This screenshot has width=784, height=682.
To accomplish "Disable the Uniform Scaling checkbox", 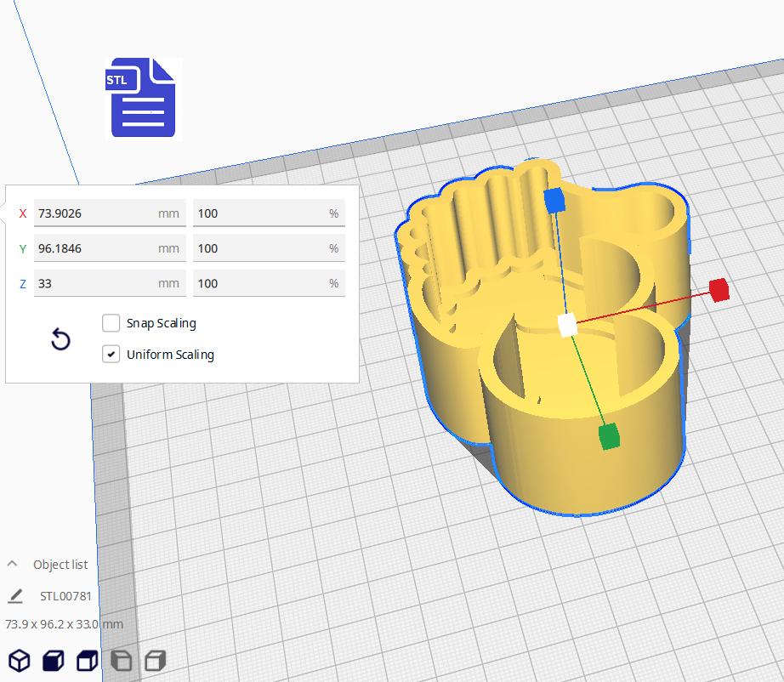I will [111, 354].
